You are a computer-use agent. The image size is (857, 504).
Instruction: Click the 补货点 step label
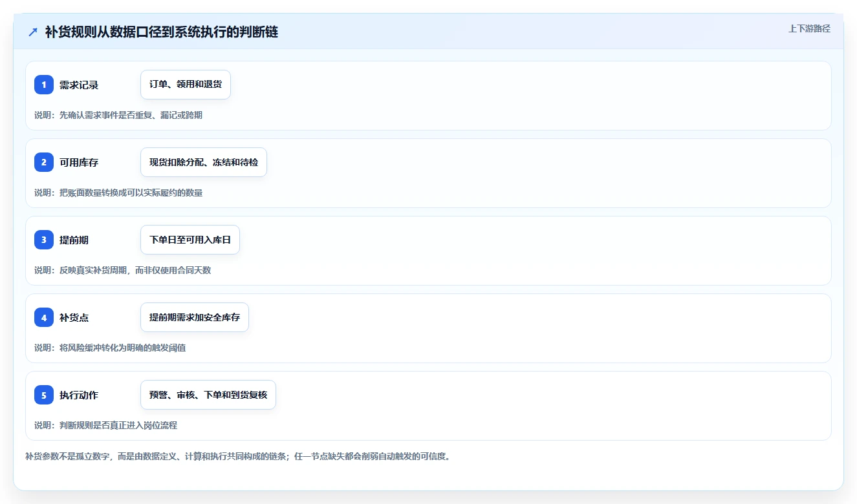click(x=74, y=318)
